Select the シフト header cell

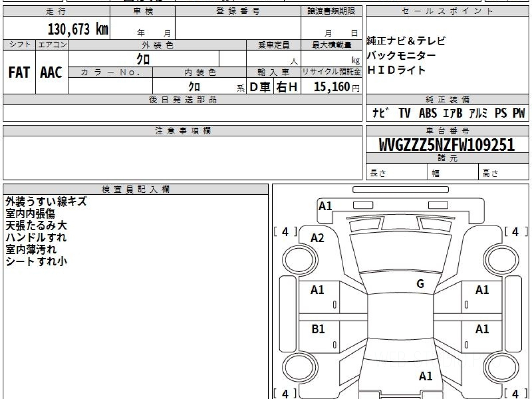[20, 45]
